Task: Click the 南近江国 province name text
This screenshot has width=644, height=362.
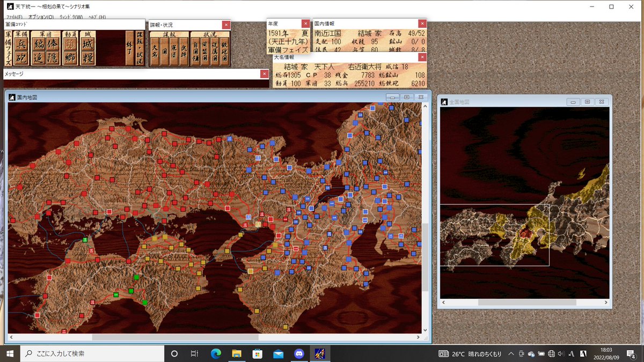Action: click(328, 33)
